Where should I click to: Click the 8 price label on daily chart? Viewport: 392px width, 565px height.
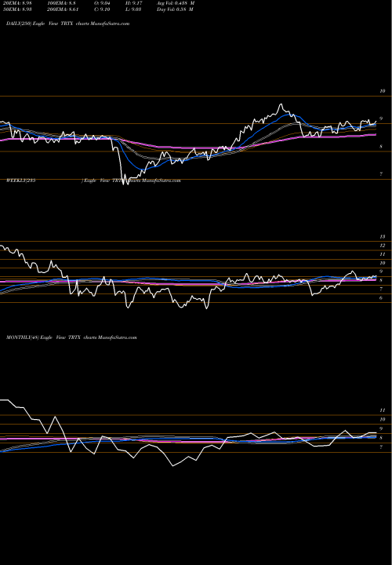coord(381,147)
